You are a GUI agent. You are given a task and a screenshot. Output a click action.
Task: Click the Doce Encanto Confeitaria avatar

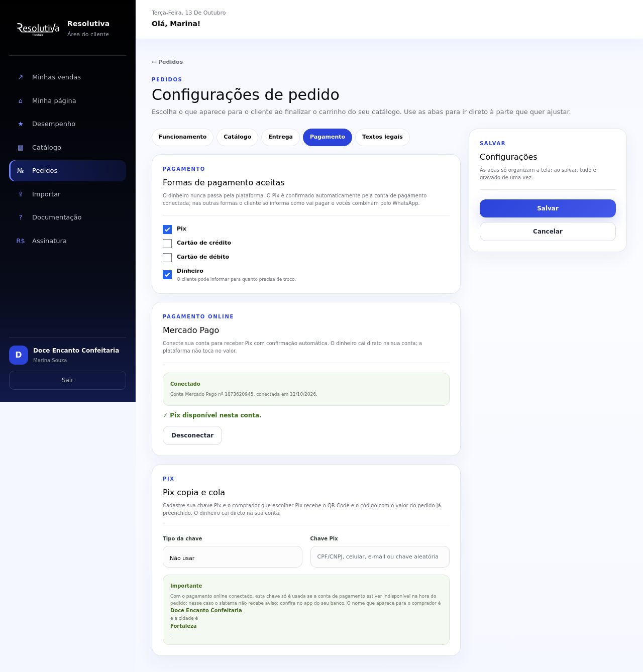point(19,355)
